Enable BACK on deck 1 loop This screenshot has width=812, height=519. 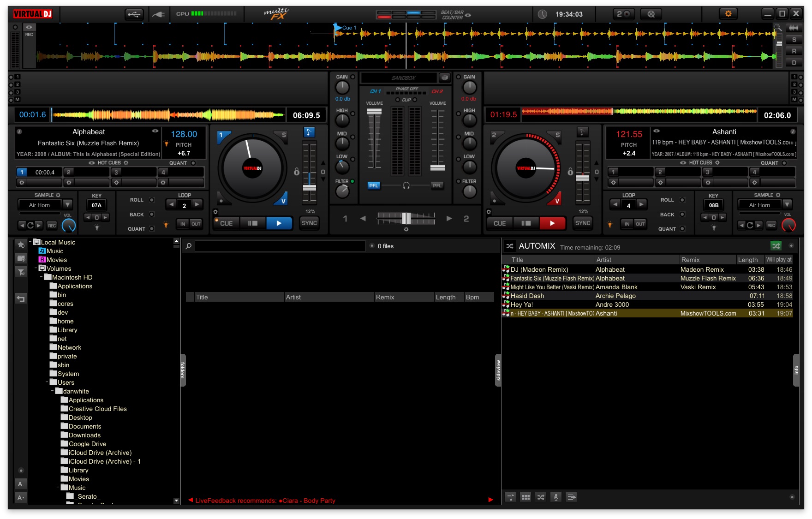[x=152, y=215]
